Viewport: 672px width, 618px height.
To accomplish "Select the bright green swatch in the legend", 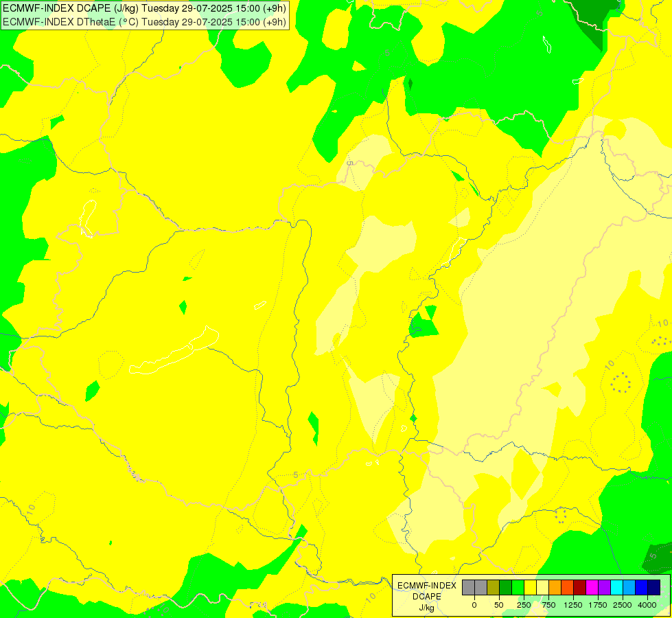I will click(x=518, y=587).
